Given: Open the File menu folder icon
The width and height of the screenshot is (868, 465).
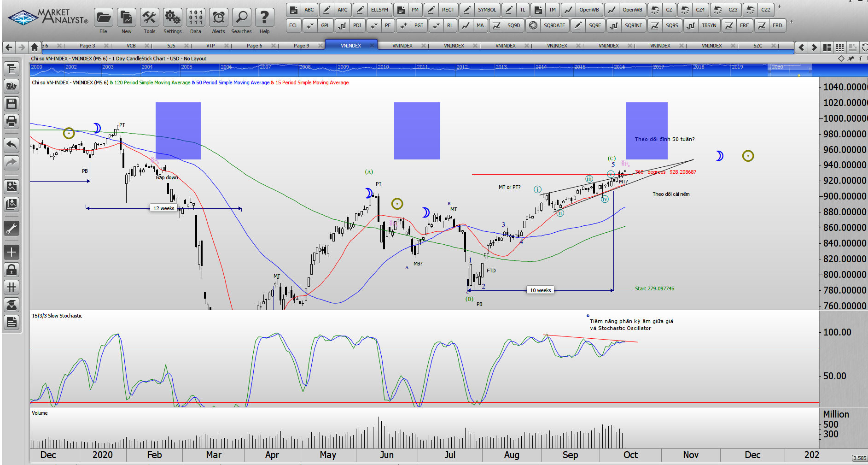Looking at the screenshot, I should (104, 18).
